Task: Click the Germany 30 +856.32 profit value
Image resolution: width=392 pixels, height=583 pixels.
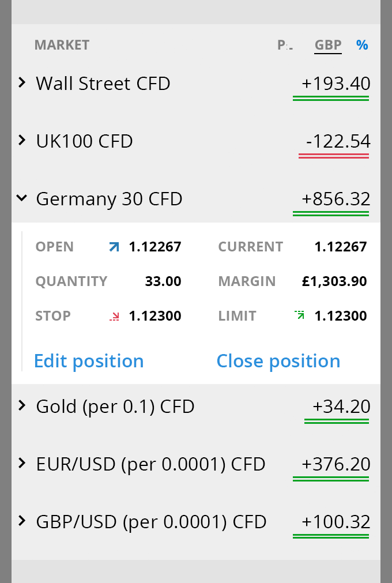Action: 336,200
